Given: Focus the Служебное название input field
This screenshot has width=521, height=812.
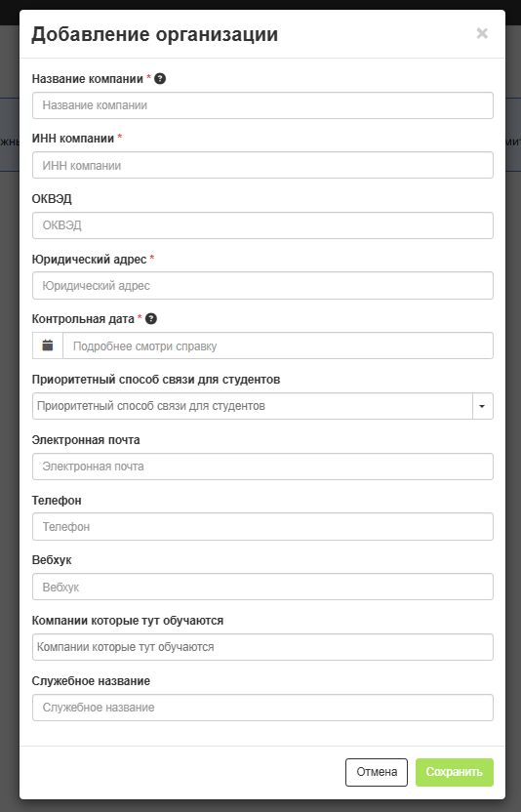Looking at the screenshot, I should click(262, 708).
